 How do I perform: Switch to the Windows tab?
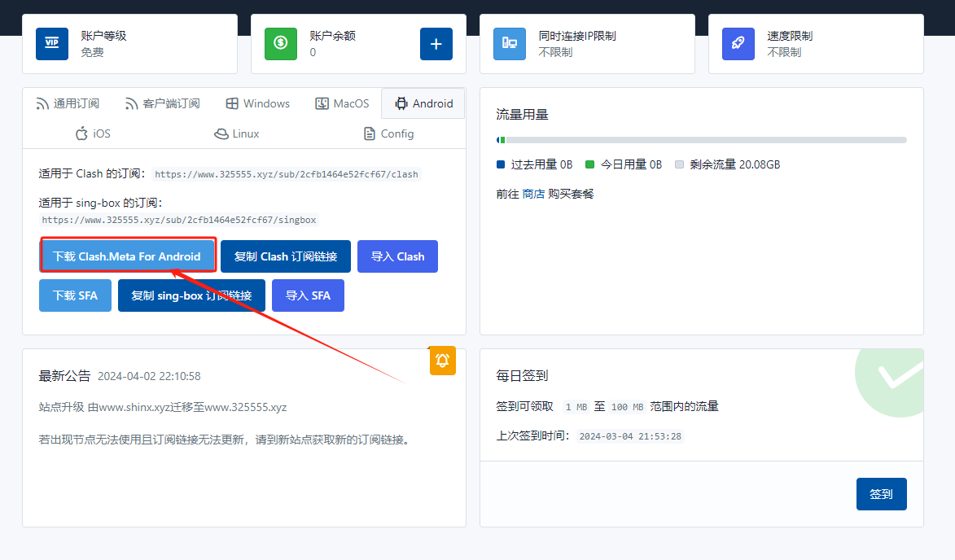(257, 103)
